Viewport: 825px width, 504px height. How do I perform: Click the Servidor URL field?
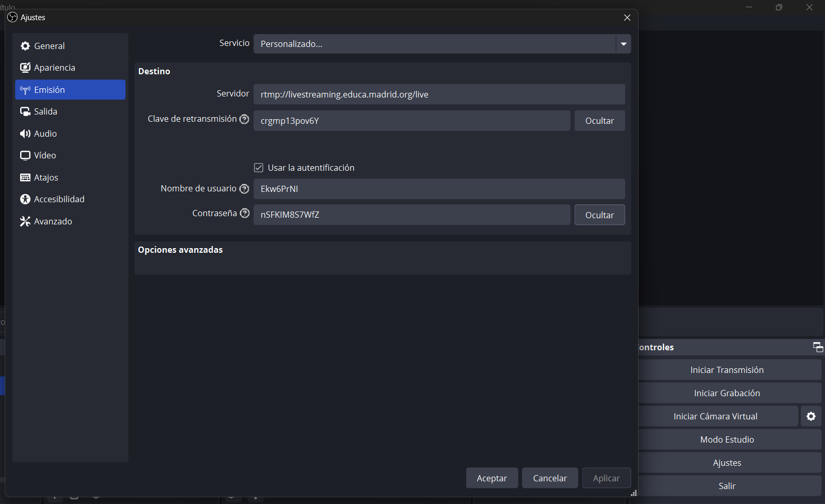click(x=439, y=94)
